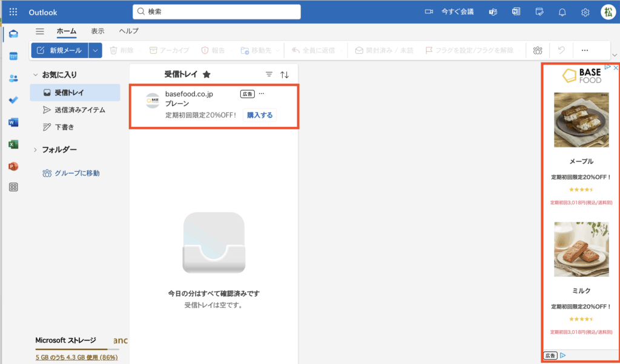The height and width of the screenshot is (364, 620).
Task: Switch to the 表示 tab
Action: point(97,31)
